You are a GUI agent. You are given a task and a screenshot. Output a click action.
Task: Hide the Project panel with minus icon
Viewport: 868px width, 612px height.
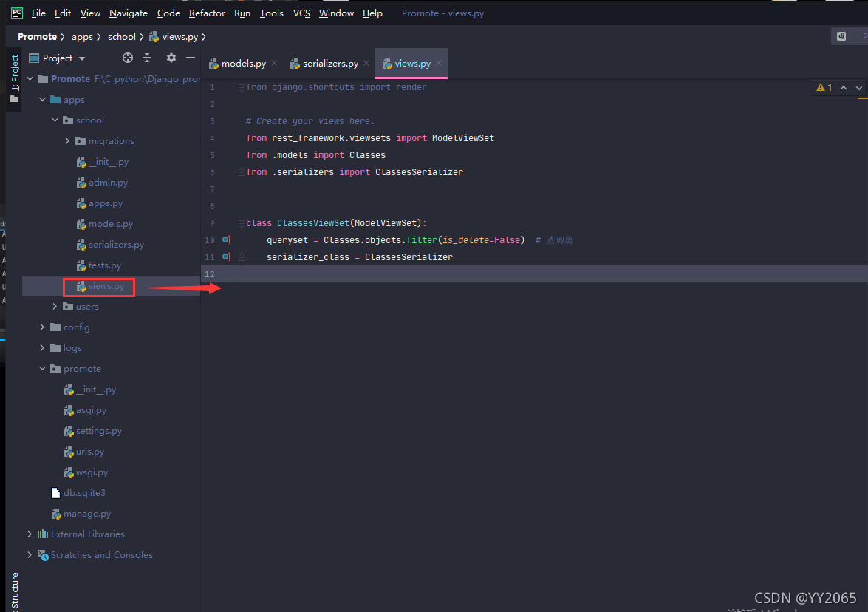click(x=191, y=58)
